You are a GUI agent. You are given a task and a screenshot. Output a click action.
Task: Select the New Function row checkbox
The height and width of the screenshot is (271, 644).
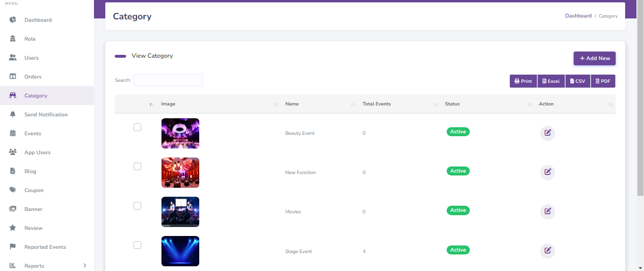137,166
